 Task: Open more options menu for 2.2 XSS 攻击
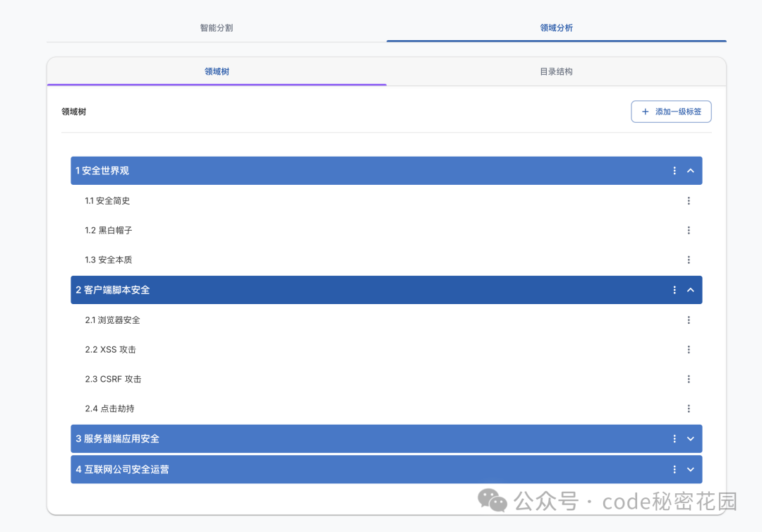[x=689, y=350]
